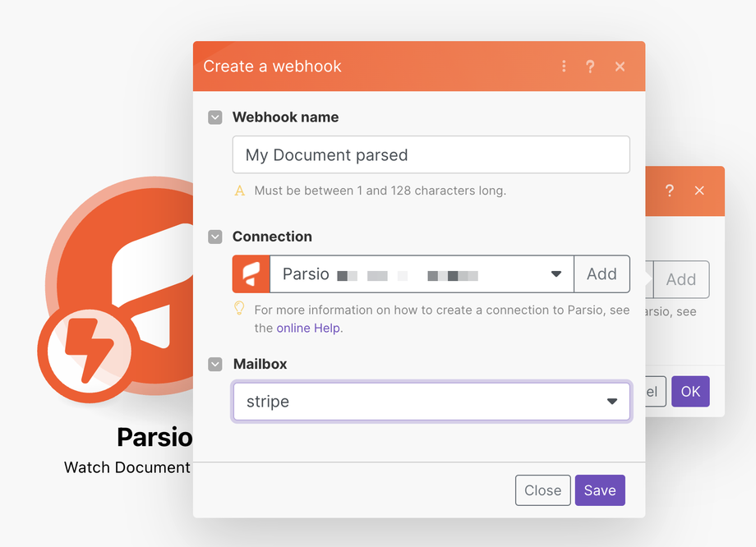The height and width of the screenshot is (547, 756).
Task: Click the Parsio module name label
Action: point(154,437)
